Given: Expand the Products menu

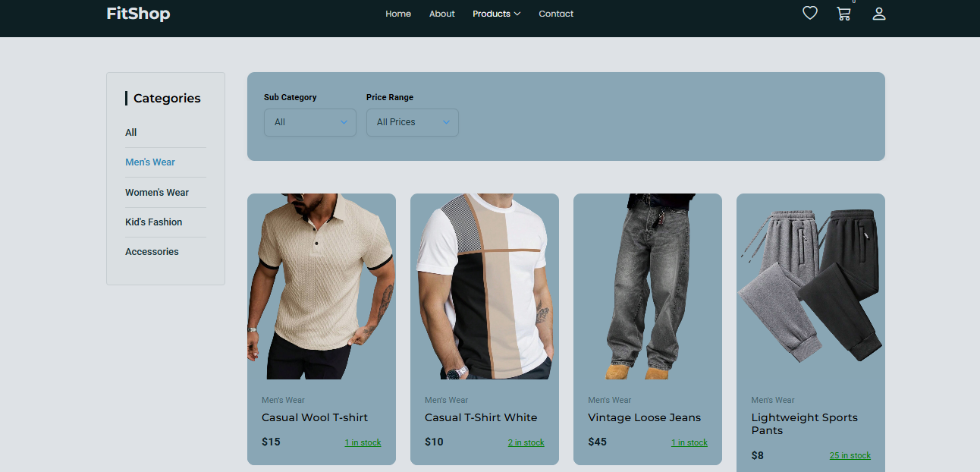Looking at the screenshot, I should [x=496, y=14].
